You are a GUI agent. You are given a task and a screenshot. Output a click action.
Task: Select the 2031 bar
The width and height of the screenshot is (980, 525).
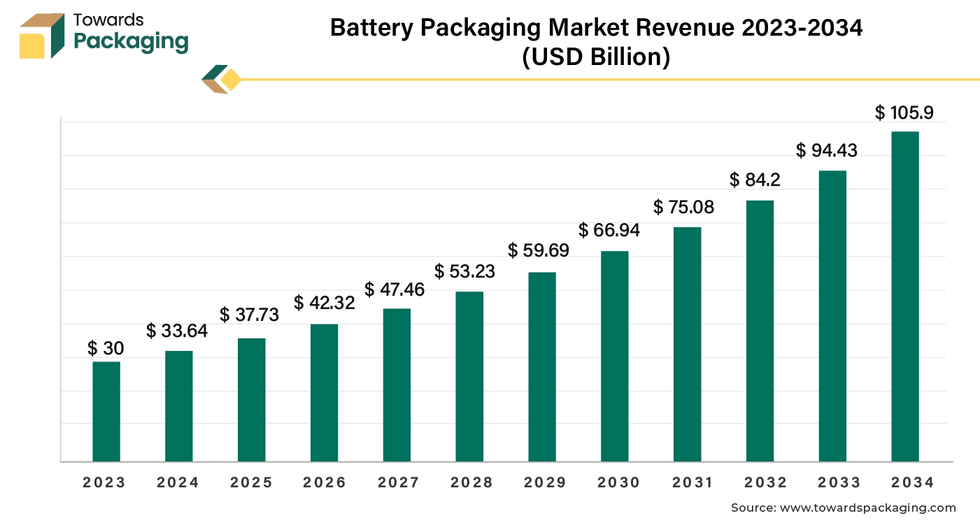[688, 345]
